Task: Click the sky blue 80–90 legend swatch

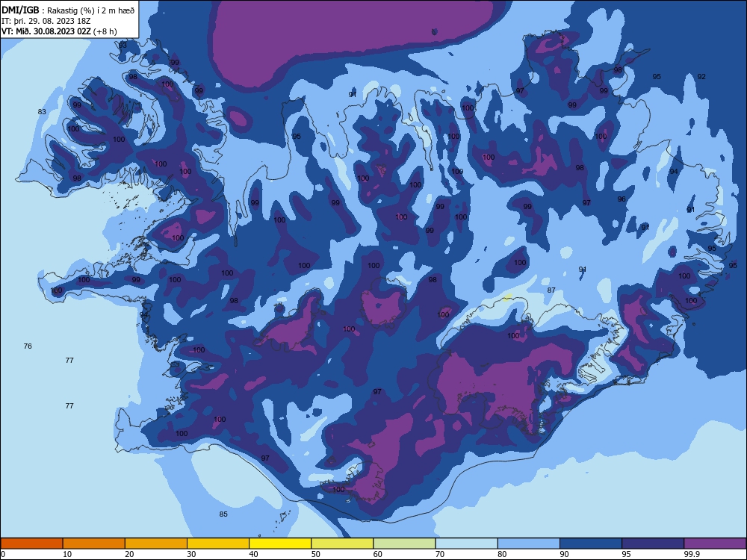Action: [x=529, y=544]
